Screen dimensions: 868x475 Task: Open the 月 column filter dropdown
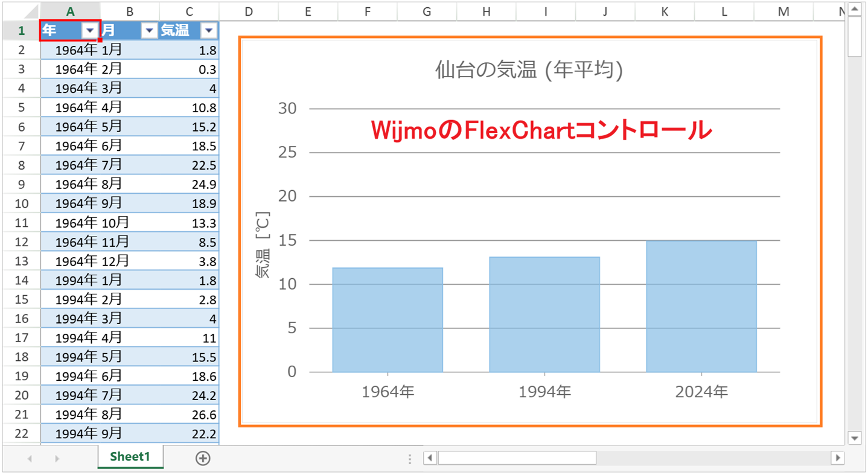pos(148,31)
